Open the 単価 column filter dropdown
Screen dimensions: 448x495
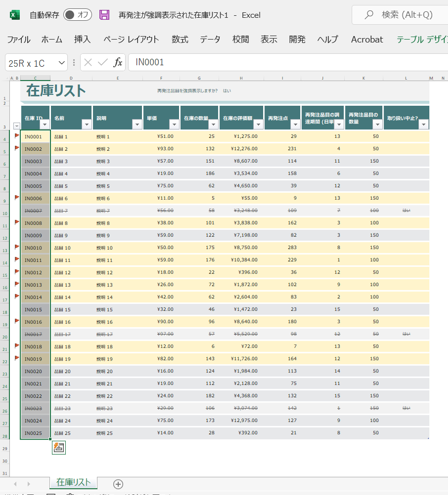tap(174, 125)
